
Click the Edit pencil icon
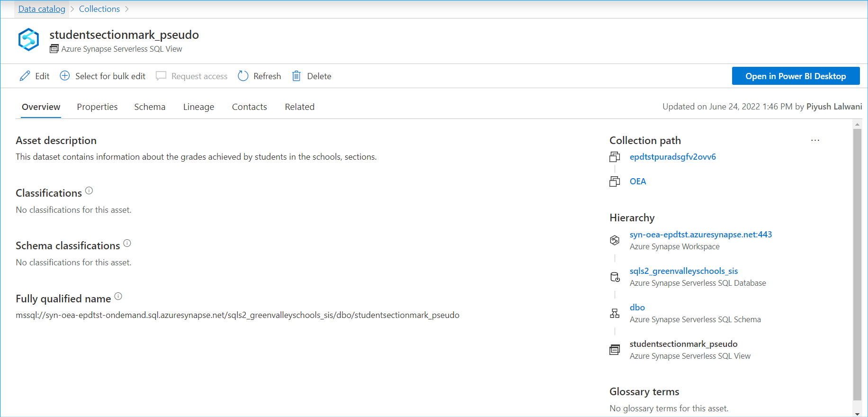pyautogui.click(x=25, y=76)
